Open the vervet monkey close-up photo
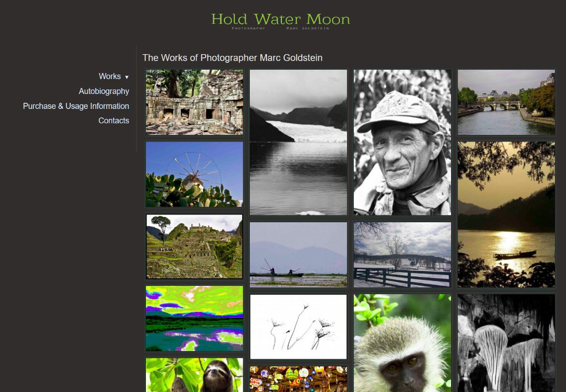 pyautogui.click(x=402, y=343)
